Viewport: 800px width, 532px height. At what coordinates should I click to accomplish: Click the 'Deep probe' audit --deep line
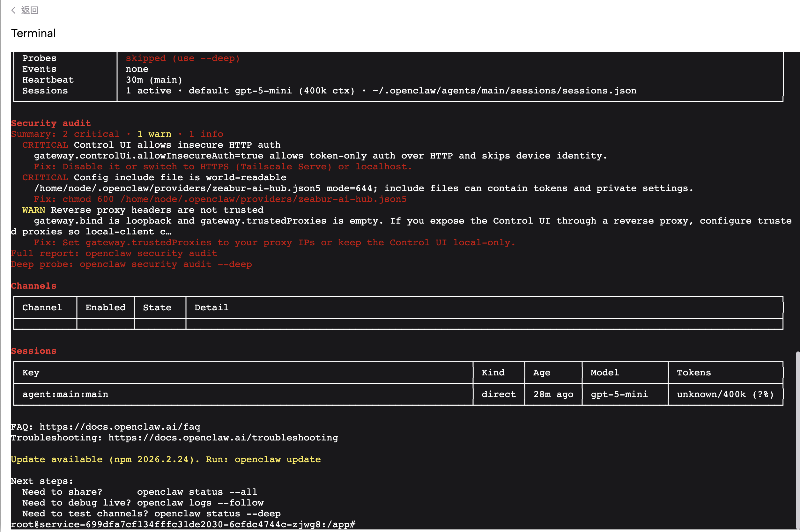[x=131, y=264]
